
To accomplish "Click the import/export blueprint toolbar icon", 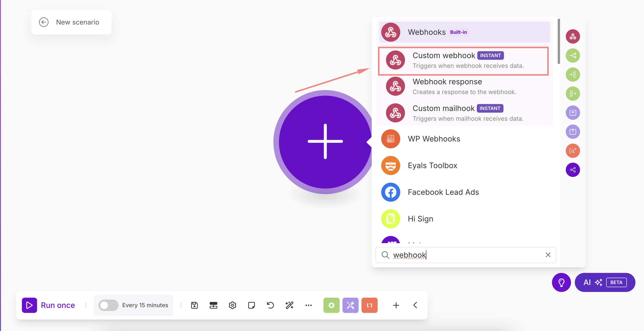I will (213, 305).
